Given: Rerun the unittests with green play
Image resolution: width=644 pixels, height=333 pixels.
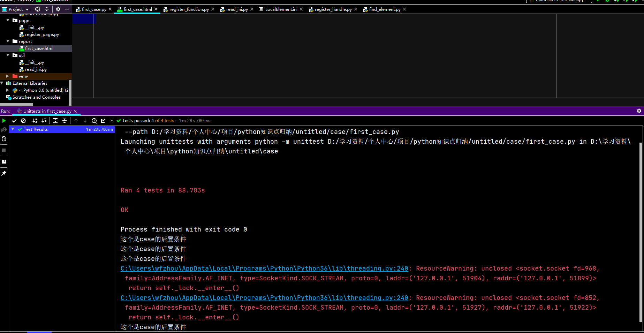Looking at the screenshot, I should click(4, 121).
